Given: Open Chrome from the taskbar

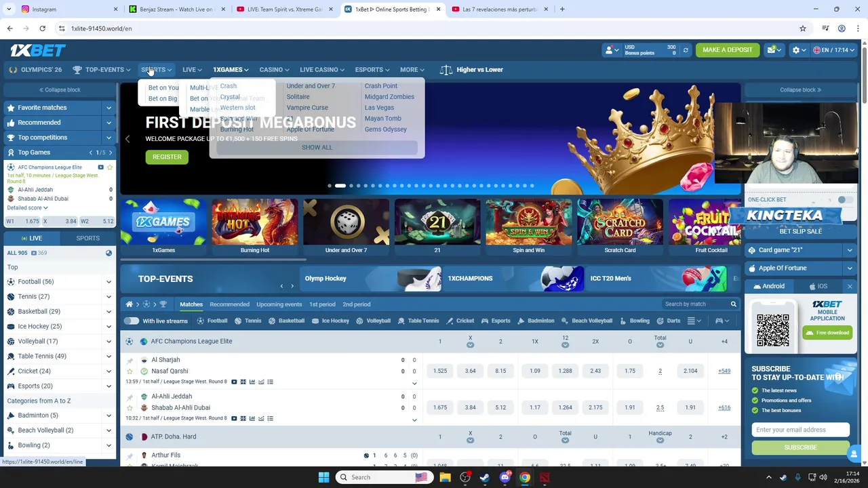Looking at the screenshot, I should point(524,477).
